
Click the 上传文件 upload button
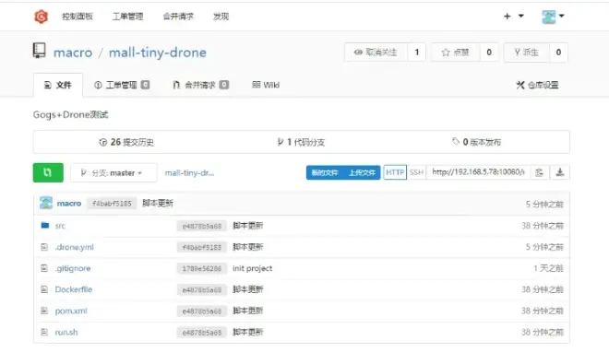(362, 172)
